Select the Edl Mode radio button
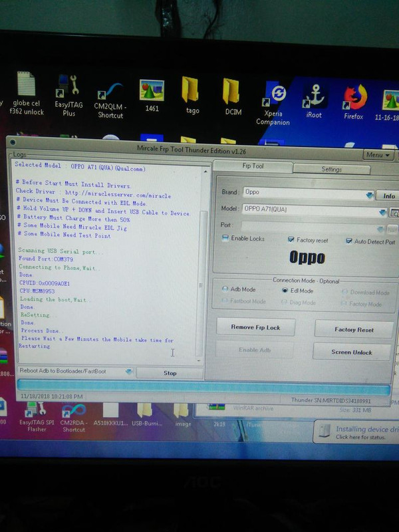399x532 pixels. point(285,291)
